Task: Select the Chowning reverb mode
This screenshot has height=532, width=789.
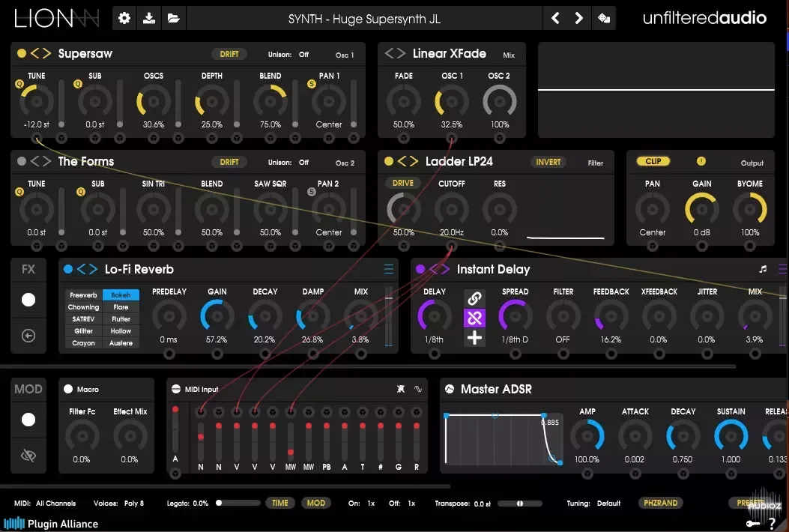Action: (x=83, y=307)
